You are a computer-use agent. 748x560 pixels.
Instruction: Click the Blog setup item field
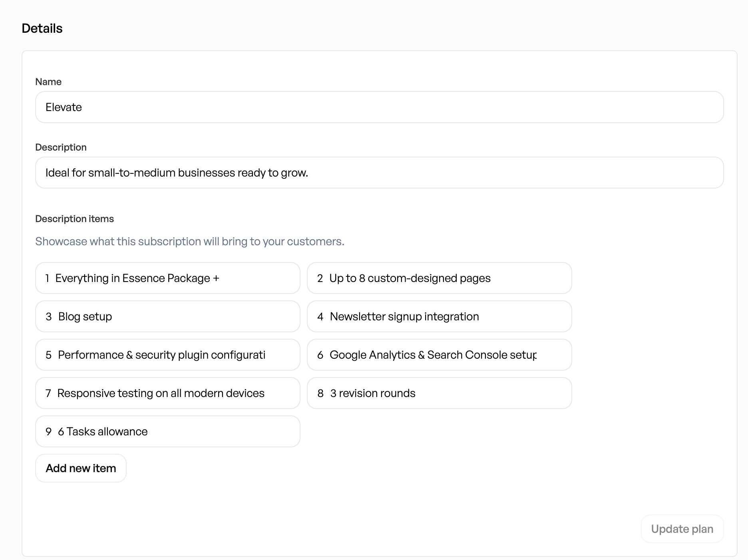(x=167, y=316)
